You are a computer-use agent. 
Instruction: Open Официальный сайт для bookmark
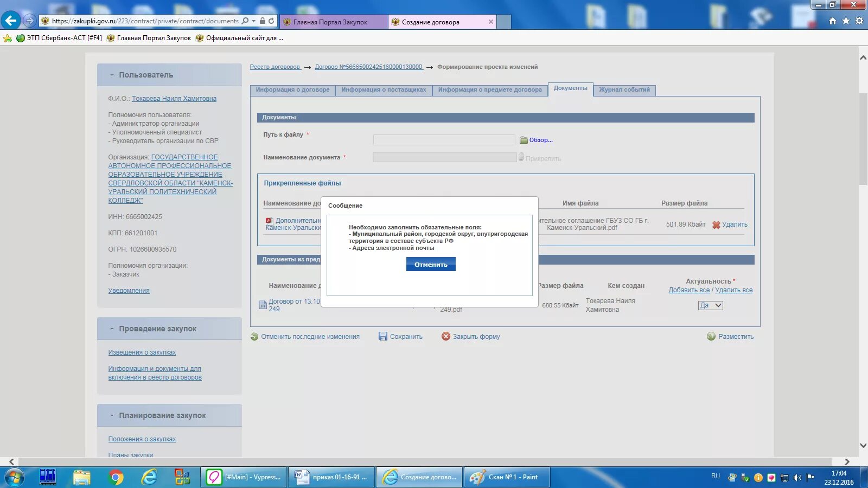click(x=239, y=38)
